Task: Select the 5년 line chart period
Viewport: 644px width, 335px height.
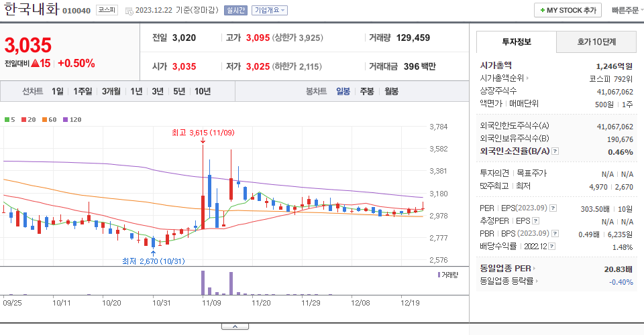Action: (179, 91)
